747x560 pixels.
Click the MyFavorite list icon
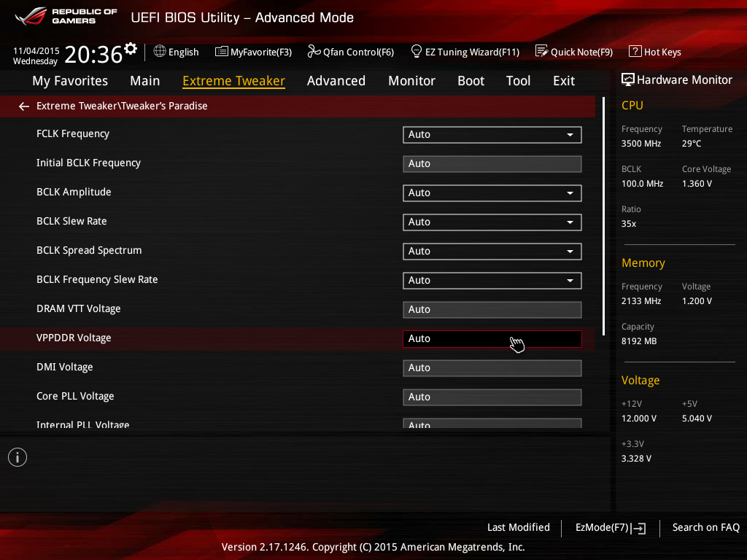[222, 52]
